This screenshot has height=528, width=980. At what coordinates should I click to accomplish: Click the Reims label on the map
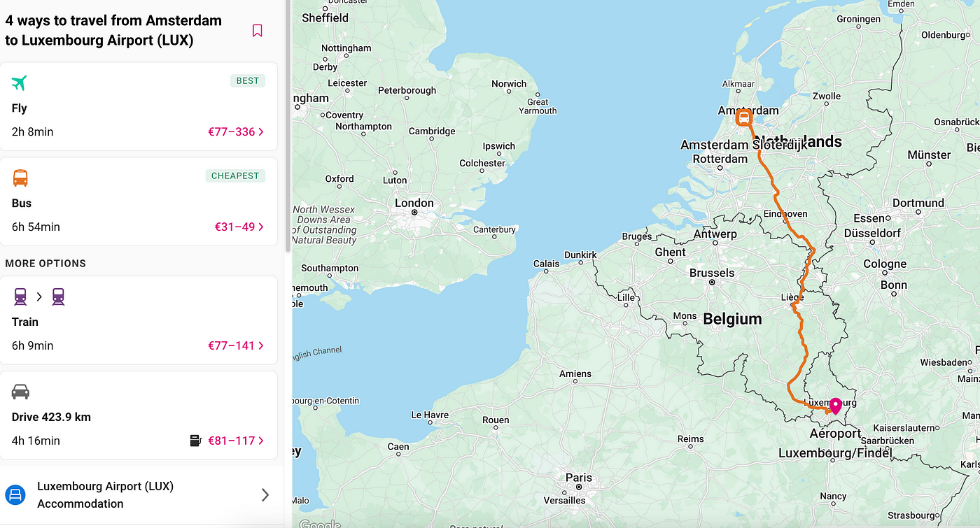tap(691, 438)
